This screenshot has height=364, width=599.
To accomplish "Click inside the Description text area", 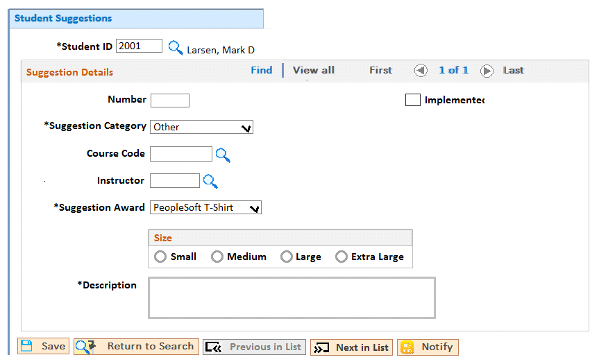I will [x=292, y=298].
